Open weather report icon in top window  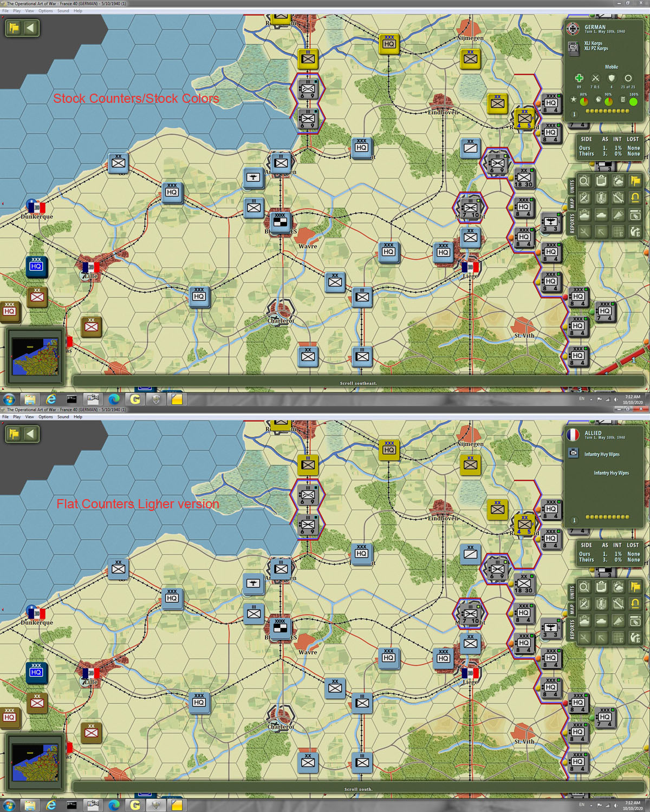tap(618, 181)
